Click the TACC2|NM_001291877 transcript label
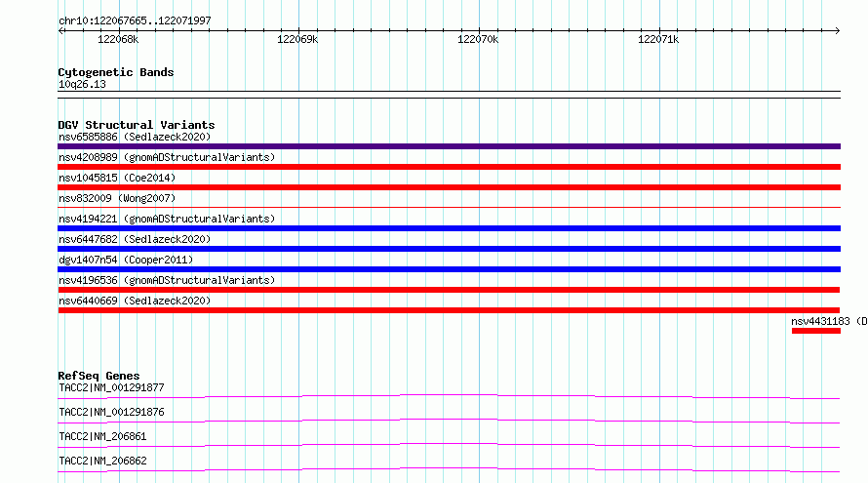Viewport: 868px width, 483px height. click(x=111, y=387)
